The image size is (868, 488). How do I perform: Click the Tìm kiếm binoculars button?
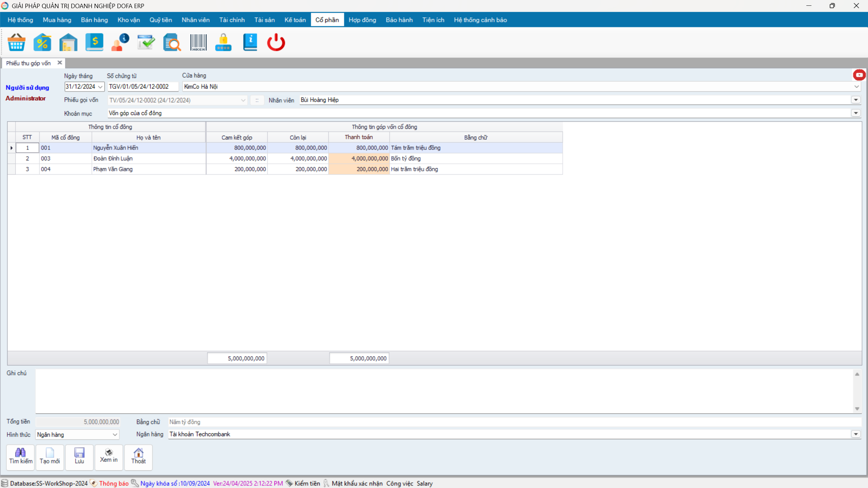point(21,457)
